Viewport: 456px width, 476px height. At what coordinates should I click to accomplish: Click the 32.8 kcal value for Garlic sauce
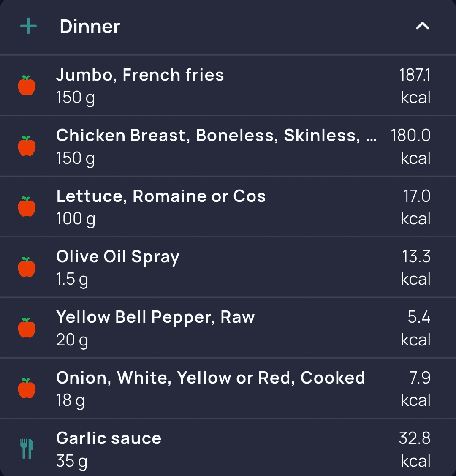(415, 449)
